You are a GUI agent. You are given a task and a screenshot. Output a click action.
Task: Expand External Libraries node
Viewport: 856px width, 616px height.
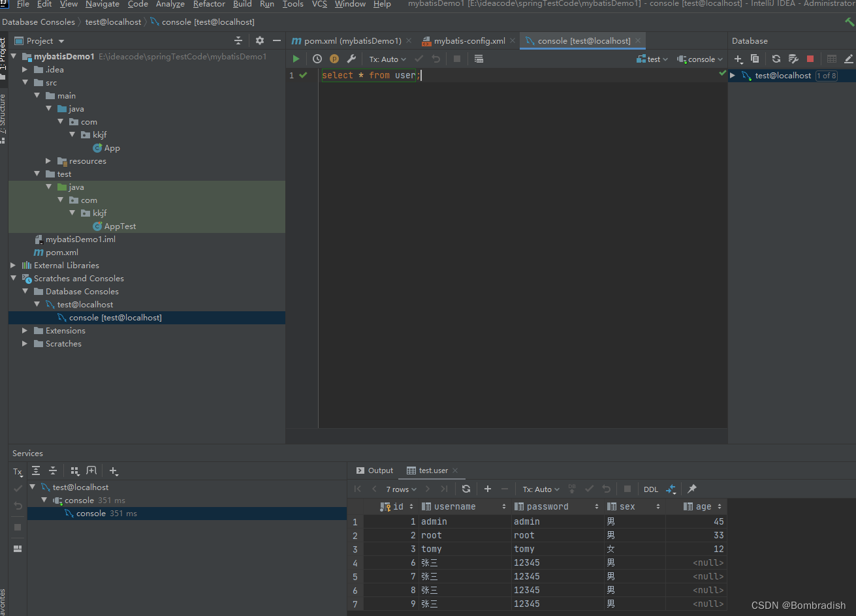[14, 265]
